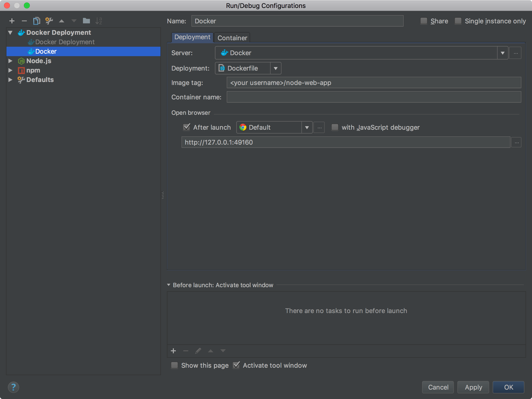This screenshot has height=399, width=532.
Task: Edit before launch task pencil icon
Action: pyautogui.click(x=198, y=351)
